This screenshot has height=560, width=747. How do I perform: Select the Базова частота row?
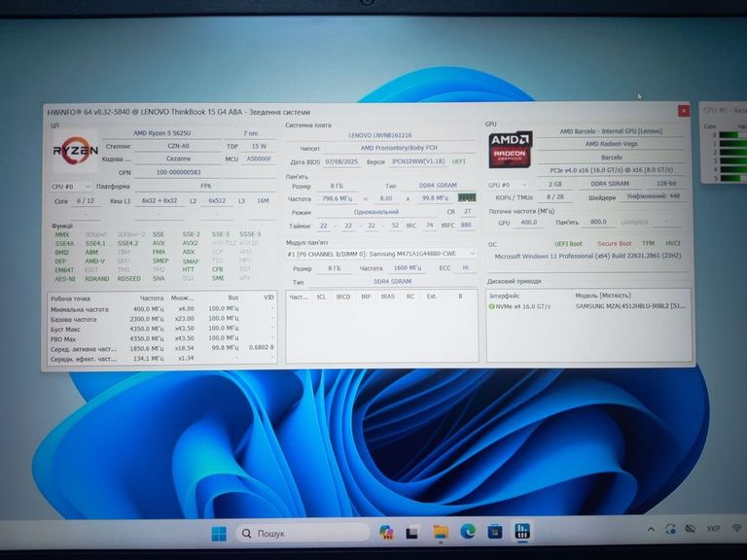pyautogui.click(x=162, y=319)
